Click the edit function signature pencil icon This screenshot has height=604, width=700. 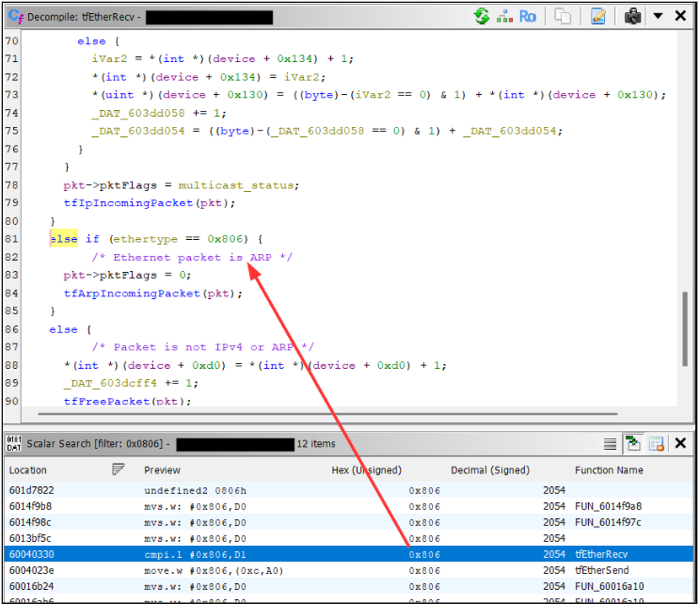(598, 16)
